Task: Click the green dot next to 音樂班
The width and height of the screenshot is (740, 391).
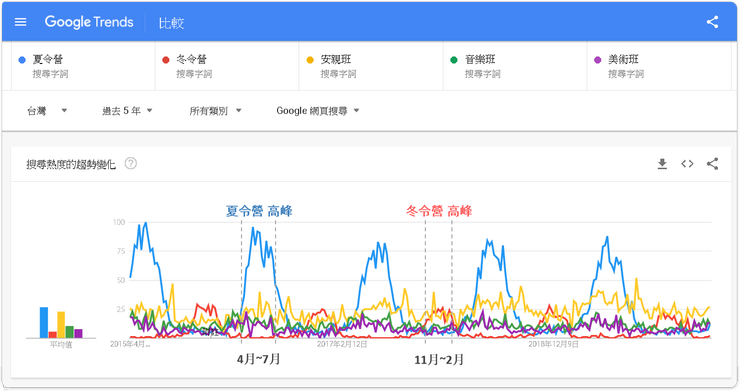Action: pyautogui.click(x=454, y=60)
